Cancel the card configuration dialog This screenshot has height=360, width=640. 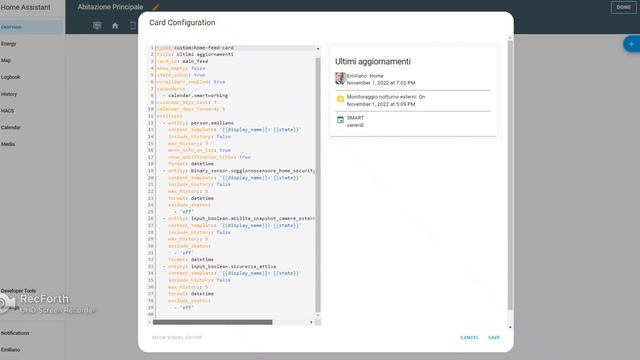[x=469, y=338]
